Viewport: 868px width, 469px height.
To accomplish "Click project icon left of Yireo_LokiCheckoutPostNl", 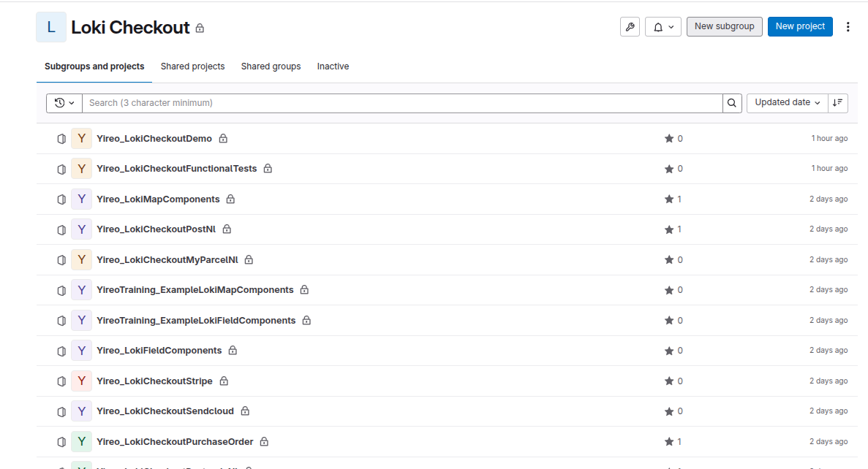I will click(x=62, y=229).
